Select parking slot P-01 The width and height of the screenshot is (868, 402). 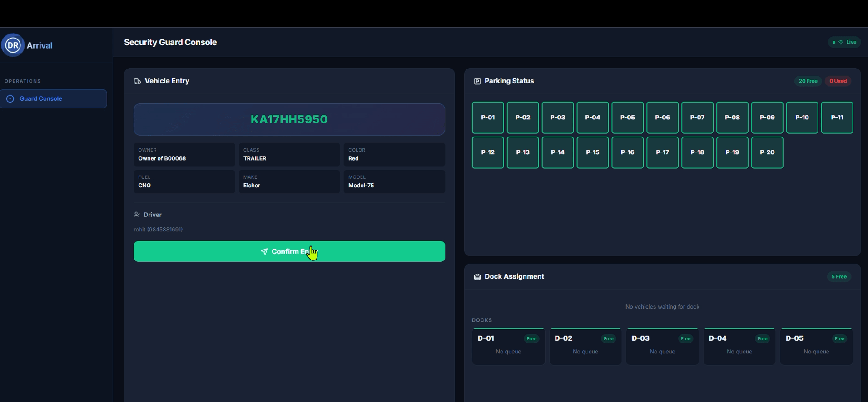pos(487,118)
